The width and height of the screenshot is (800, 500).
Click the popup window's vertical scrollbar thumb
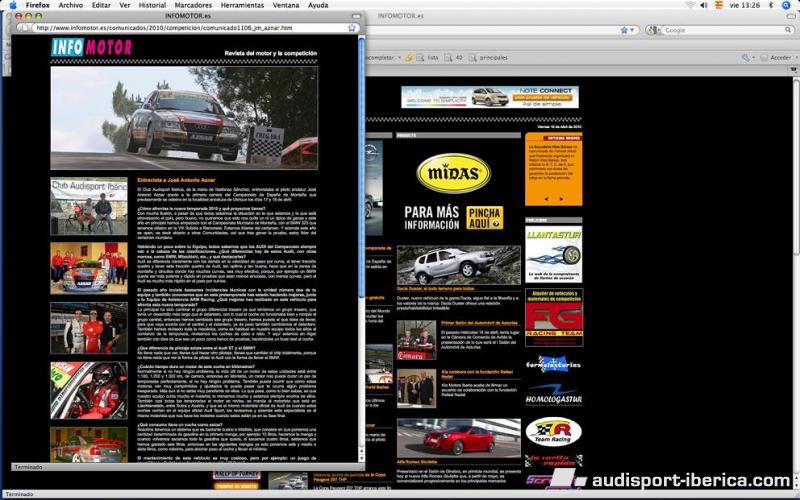click(361, 168)
